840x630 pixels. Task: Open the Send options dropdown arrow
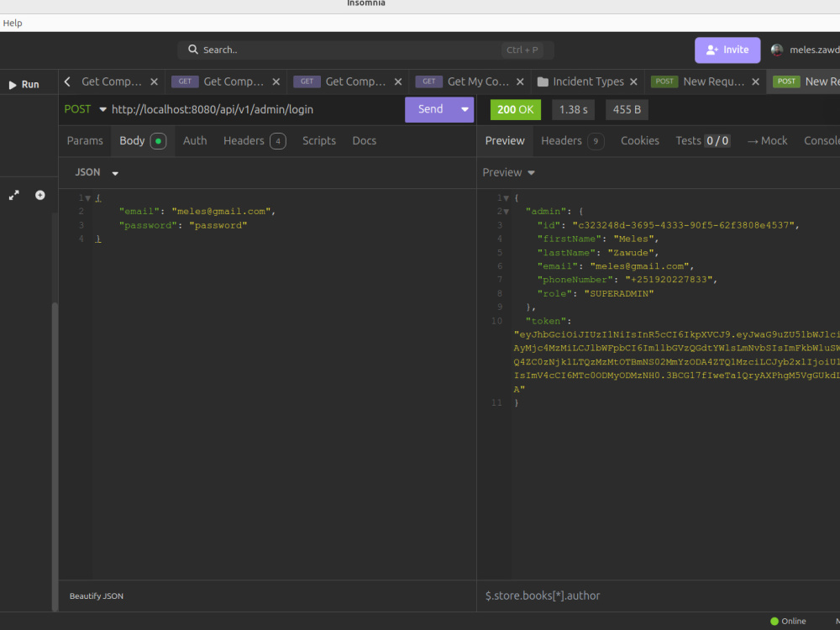[x=465, y=109]
